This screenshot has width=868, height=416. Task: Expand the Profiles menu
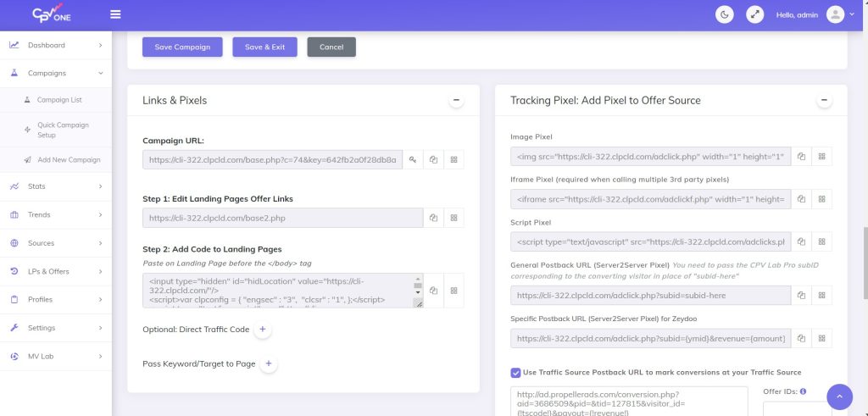pos(100,299)
